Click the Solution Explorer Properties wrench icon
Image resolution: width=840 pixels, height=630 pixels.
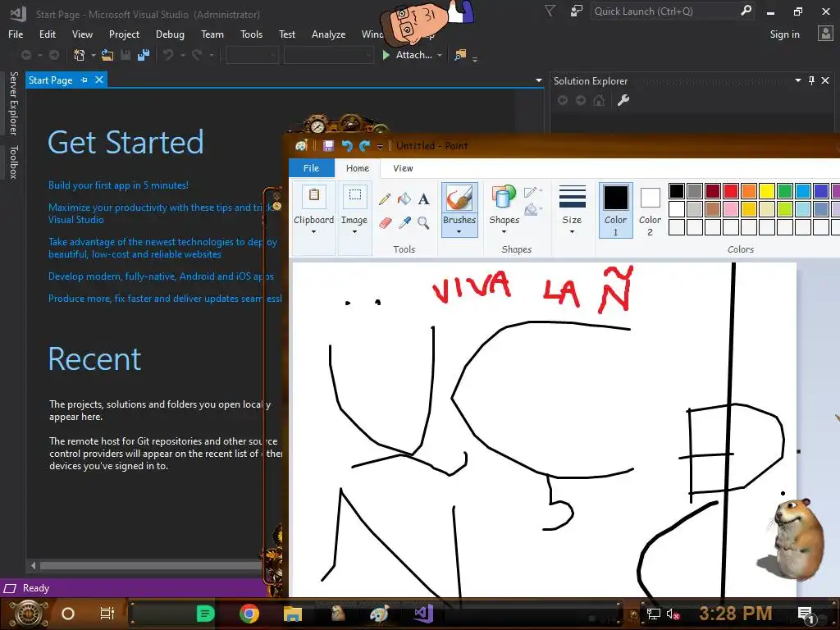pyautogui.click(x=623, y=100)
